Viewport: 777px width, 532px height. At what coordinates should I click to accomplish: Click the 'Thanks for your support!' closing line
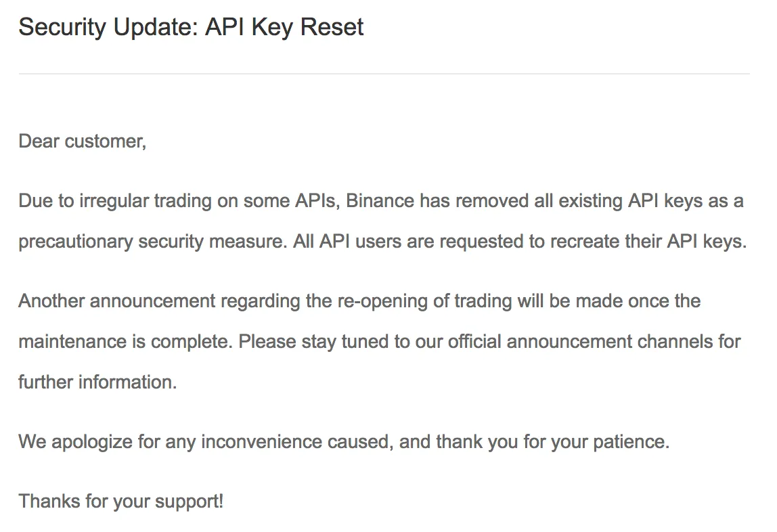(121, 502)
